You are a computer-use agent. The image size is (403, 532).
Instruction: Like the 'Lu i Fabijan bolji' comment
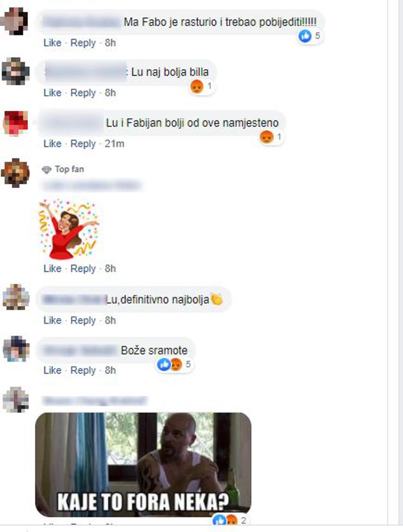click(52, 143)
